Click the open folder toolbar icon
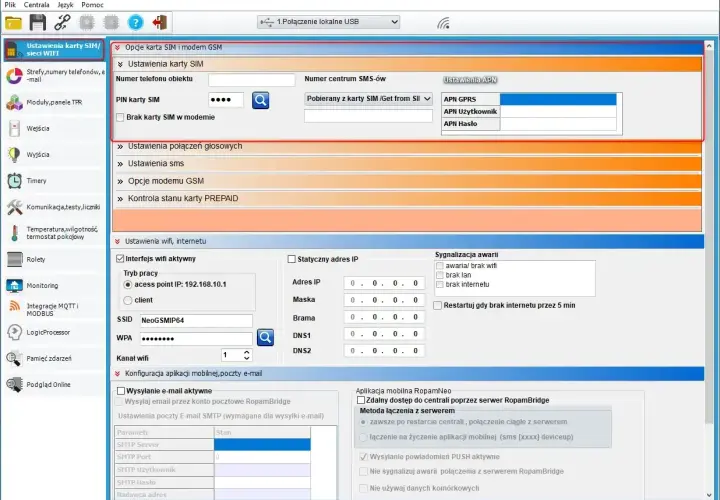The image size is (720, 500). [x=13, y=22]
